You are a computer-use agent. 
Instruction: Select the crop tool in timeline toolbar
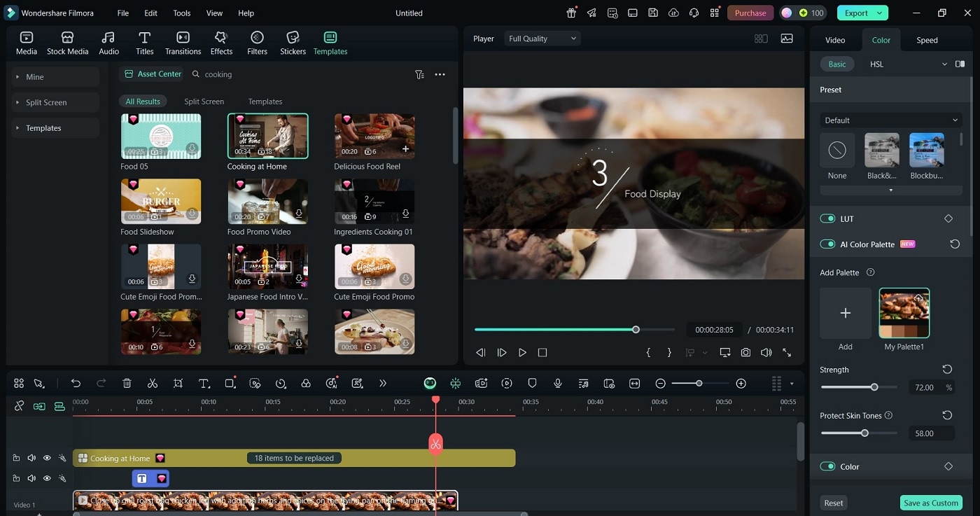coord(178,383)
